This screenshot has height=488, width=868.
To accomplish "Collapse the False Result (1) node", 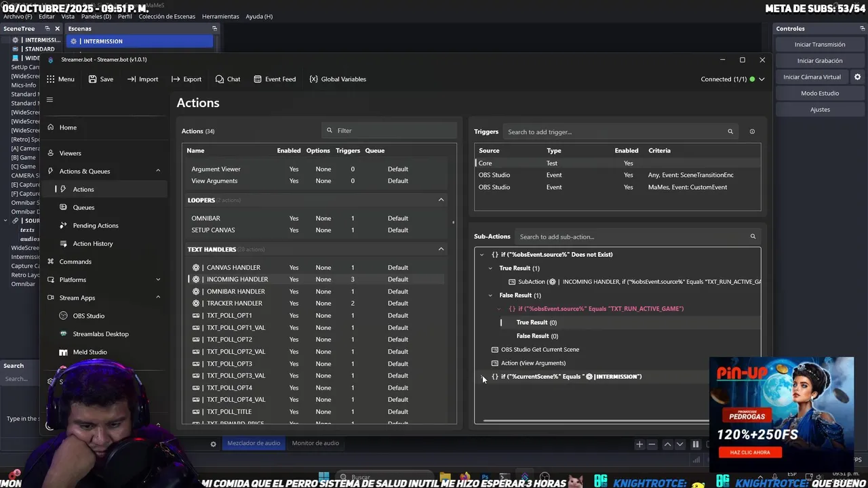I will (491, 296).
